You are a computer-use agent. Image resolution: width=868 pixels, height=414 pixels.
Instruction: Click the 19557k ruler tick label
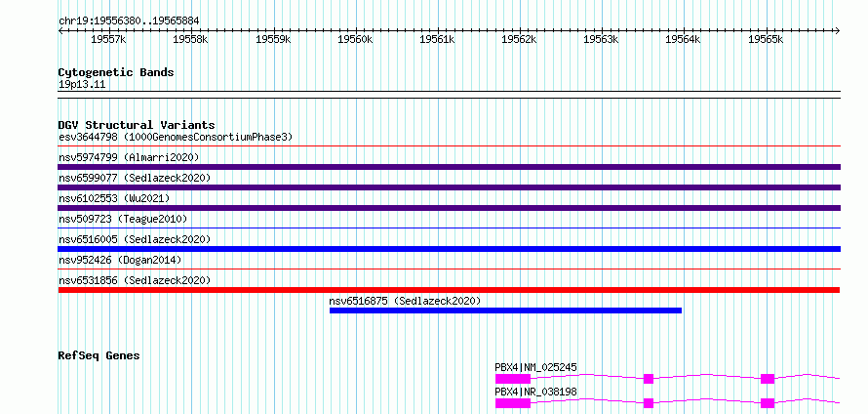[108, 39]
